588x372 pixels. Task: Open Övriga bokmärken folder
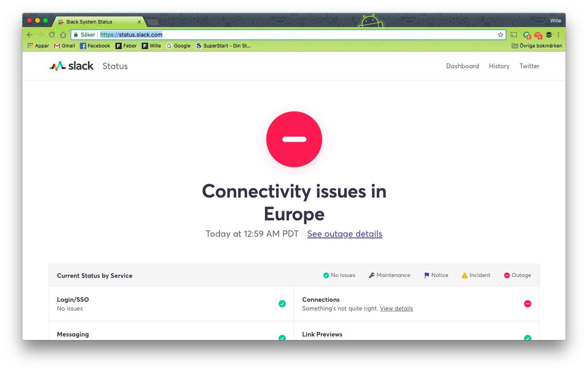pos(537,46)
